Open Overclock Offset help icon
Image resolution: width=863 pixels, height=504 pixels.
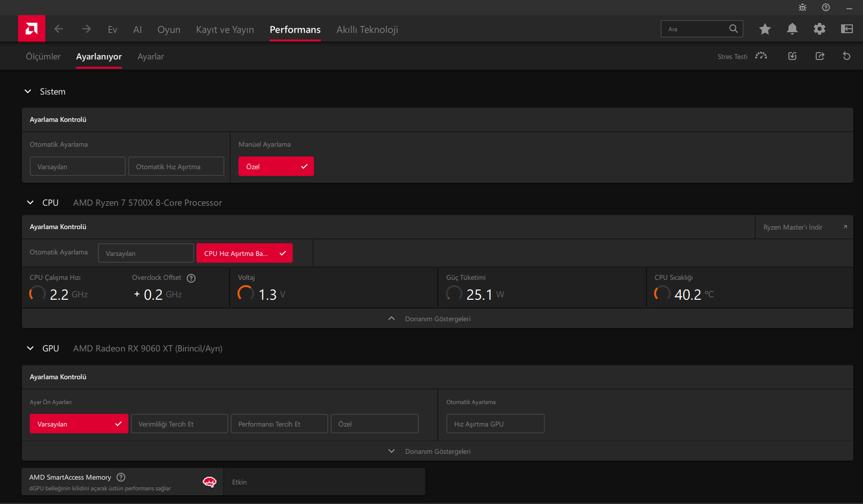(191, 278)
